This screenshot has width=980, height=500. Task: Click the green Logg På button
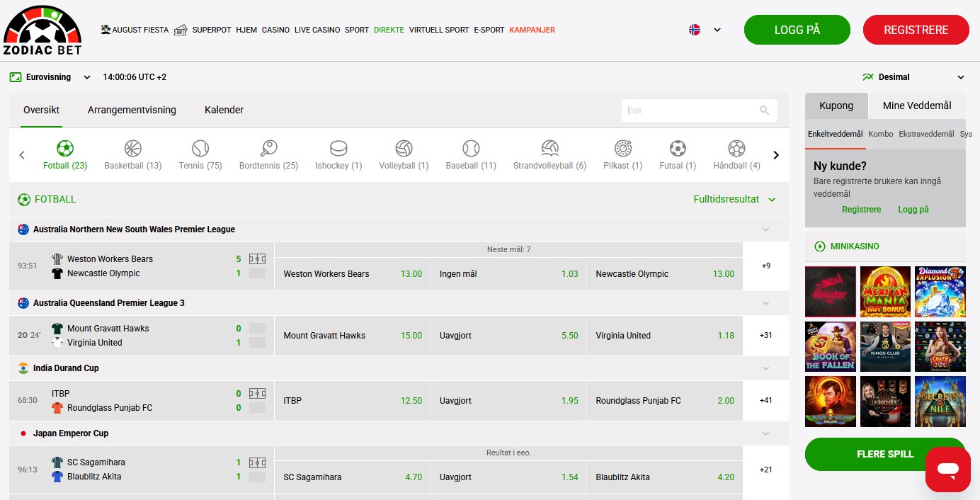797,30
